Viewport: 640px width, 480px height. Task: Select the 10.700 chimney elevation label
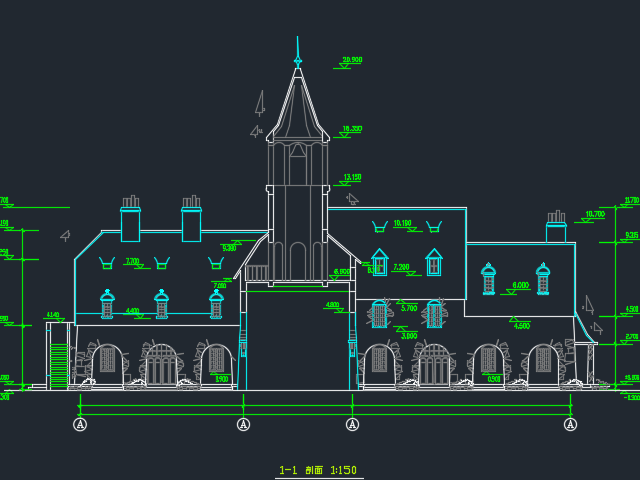[595, 214]
